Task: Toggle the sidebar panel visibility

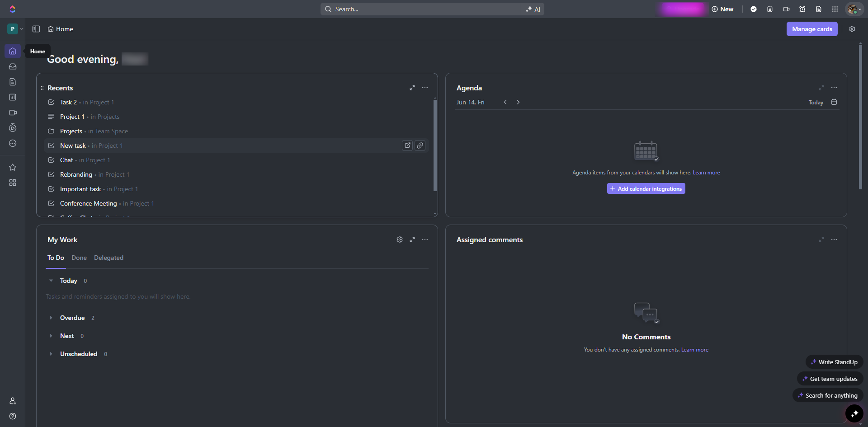Action: coord(36,29)
